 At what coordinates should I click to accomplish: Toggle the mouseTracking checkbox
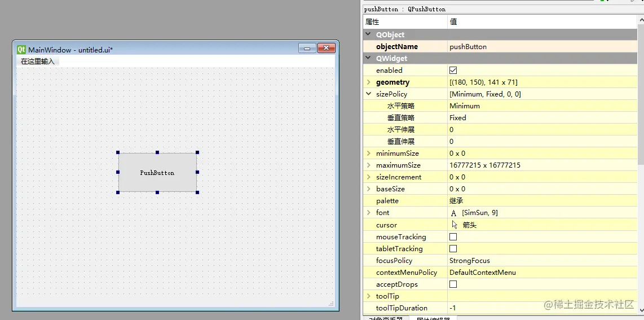453,236
